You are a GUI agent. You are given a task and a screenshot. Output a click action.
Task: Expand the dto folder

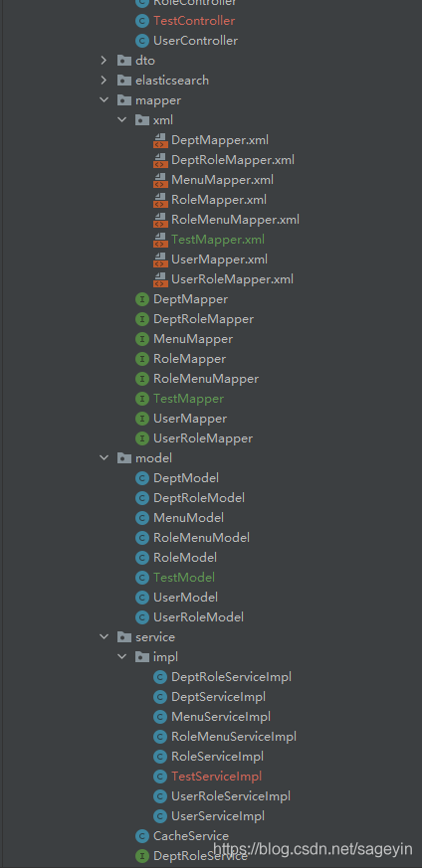(104, 61)
